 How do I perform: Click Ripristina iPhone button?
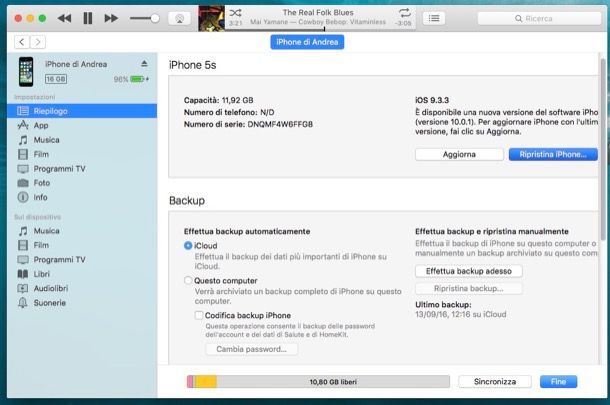553,154
